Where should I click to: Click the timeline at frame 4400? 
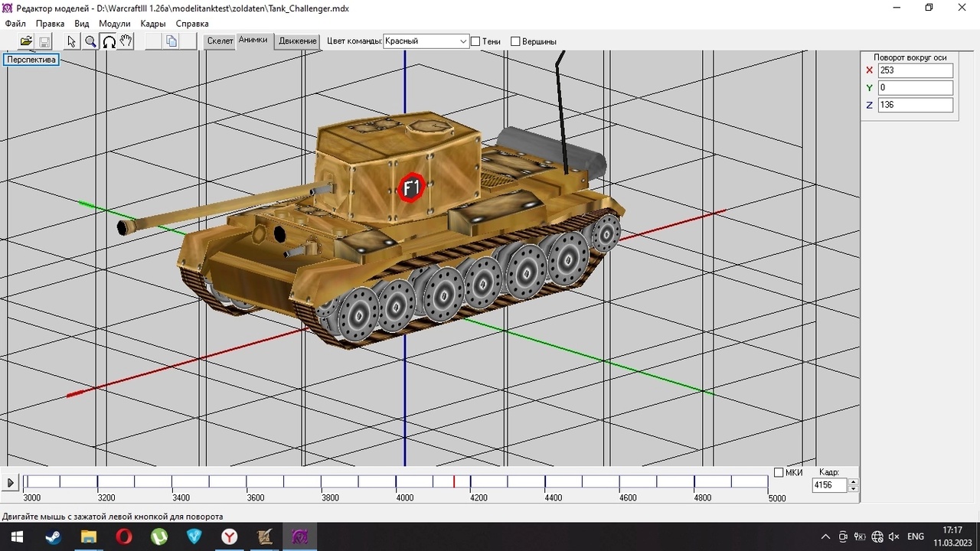(x=545, y=482)
